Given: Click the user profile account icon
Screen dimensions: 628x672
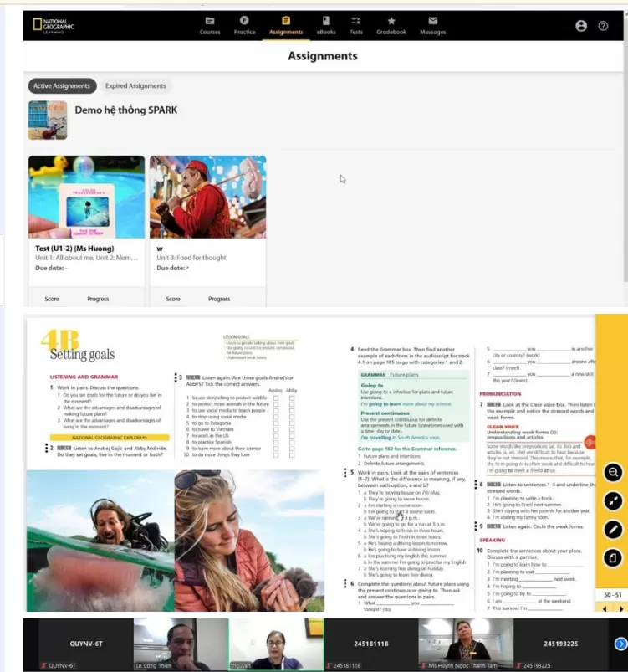Looking at the screenshot, I should [x=581, y=26].
